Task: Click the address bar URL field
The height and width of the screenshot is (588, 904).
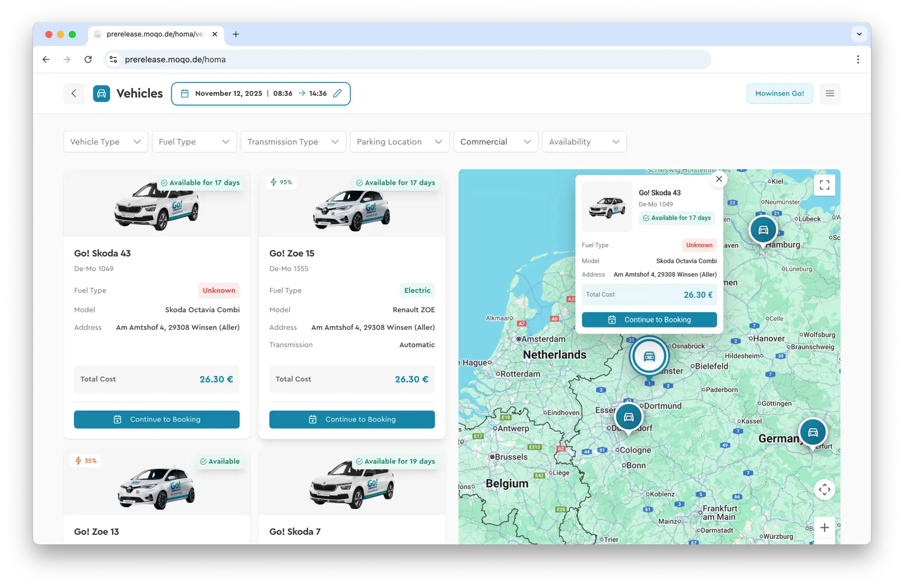Action: tap(408, 59)
